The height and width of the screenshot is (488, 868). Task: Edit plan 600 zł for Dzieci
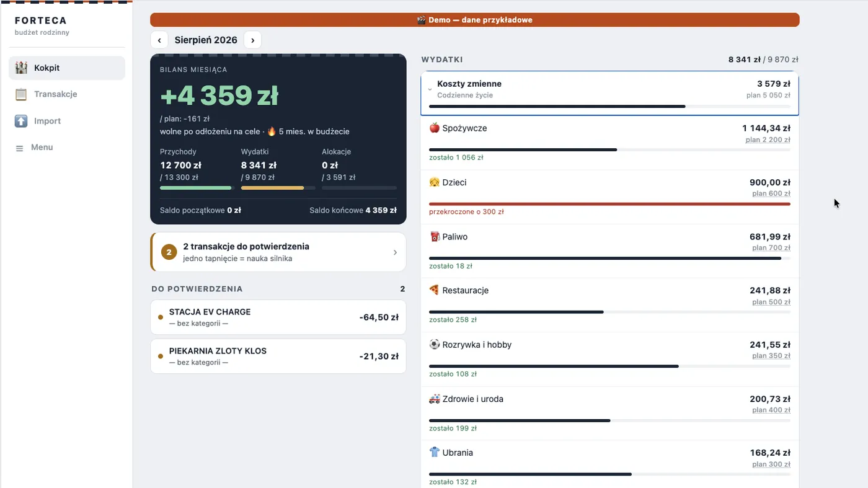771,194
